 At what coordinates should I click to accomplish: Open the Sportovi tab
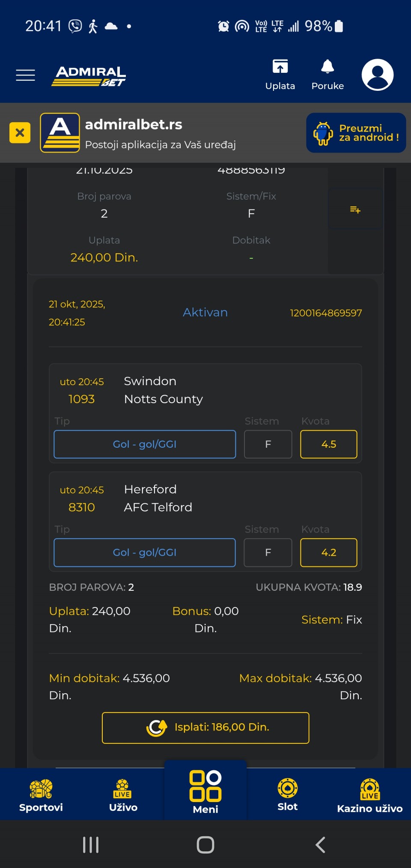(41, 795)
